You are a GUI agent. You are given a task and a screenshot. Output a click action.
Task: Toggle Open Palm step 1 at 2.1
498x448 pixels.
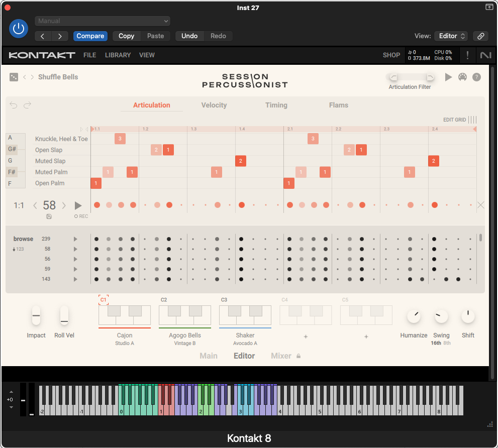click(x=289, y=183)
